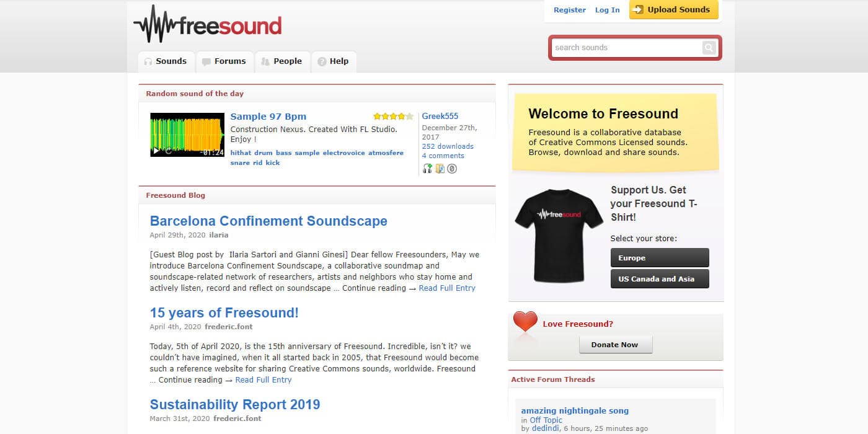Toggle loop on the sound player
This screenshot has height=434, width=868.
(x=168, y=151)
